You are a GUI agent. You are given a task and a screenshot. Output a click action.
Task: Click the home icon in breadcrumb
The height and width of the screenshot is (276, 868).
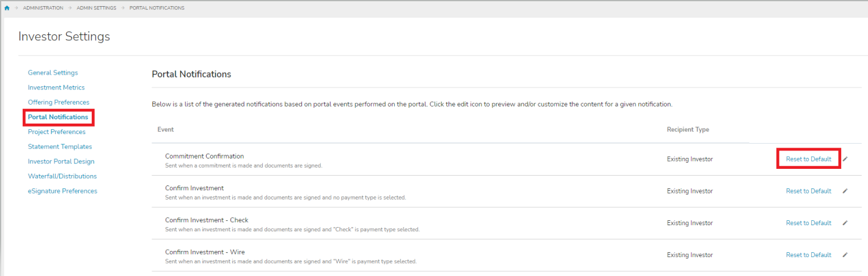tap(7, 8)
